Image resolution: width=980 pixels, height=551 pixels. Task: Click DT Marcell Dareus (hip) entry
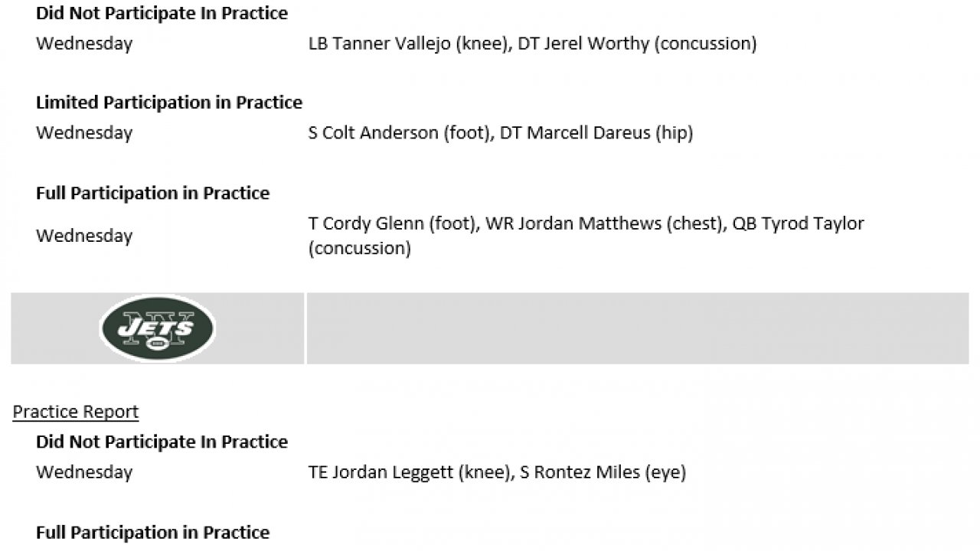pos(596,133)
